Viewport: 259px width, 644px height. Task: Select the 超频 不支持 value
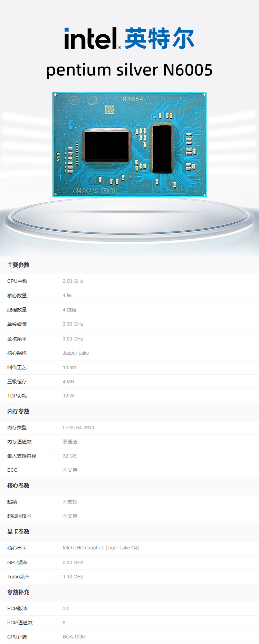coord(70,502)
